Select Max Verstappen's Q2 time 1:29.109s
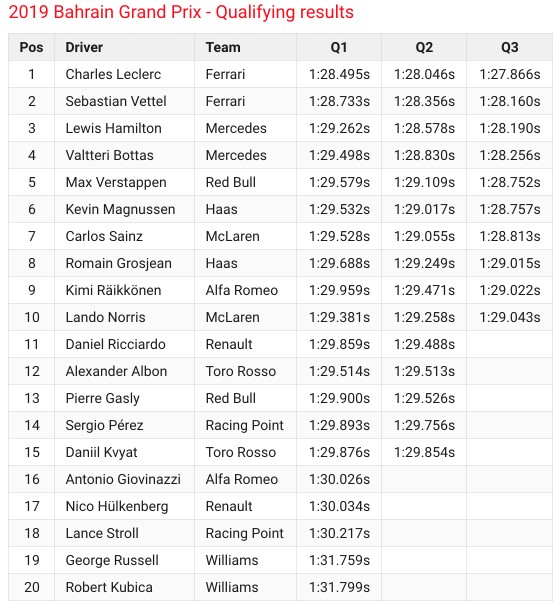This screenshot has height=604, width=554. tap(424, 182)
